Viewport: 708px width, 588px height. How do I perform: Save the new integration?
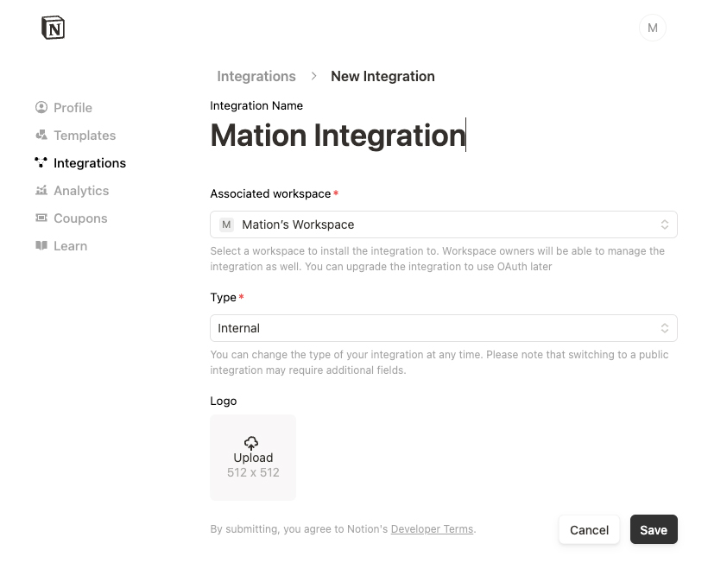point(654,530)
